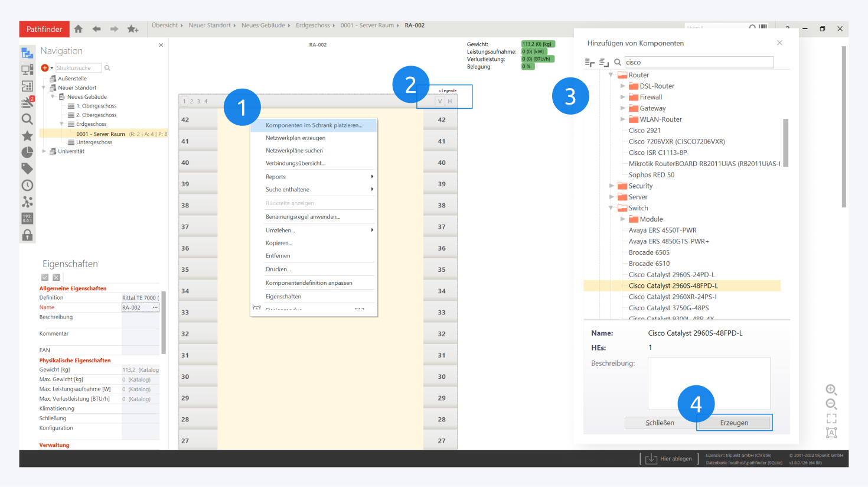Viewport: 868px width, 487px height.
Task: Expand the Universität tree node
Action: pyautogui.click(x=44, y=151)
